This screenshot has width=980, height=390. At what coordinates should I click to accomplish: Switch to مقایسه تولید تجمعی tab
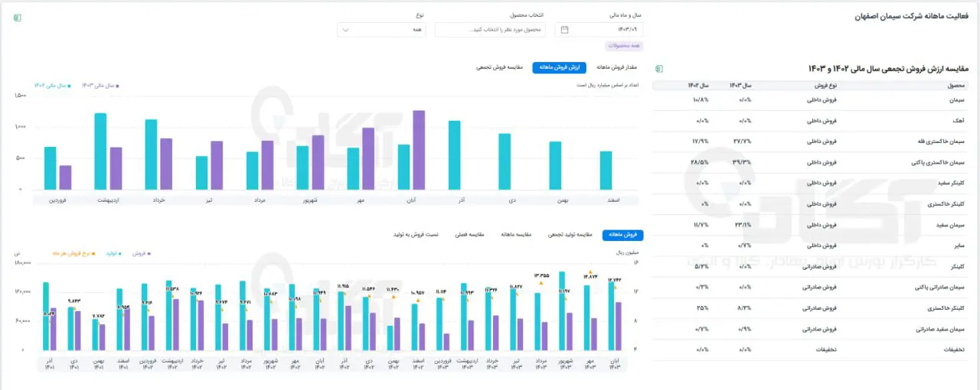(x=570, y=235)
